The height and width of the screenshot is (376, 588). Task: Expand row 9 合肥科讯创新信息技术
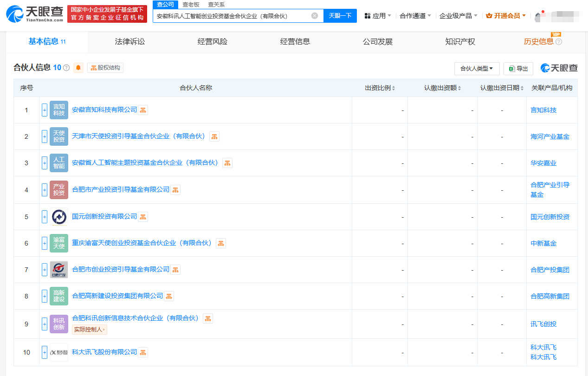pos(45,324)
